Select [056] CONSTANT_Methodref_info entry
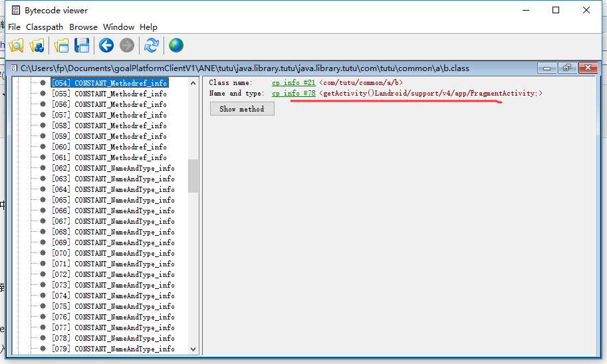607x364 pixels. 110,104
